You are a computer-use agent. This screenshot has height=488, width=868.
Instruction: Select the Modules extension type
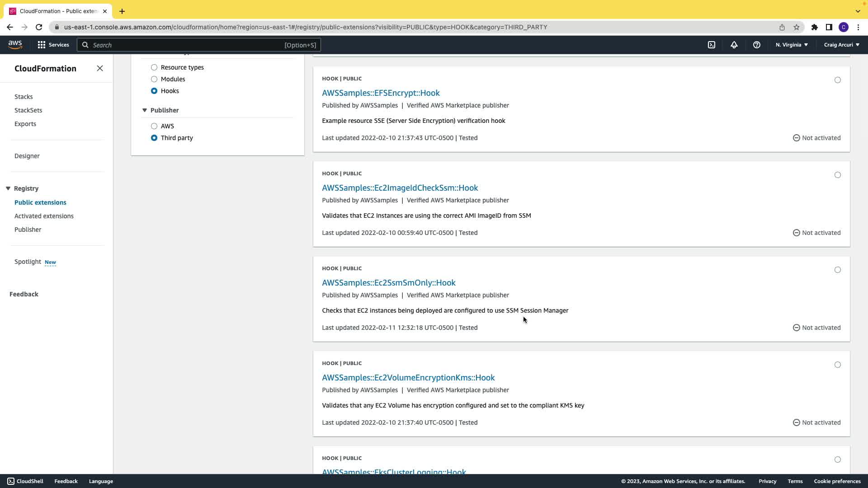point(154,79)
